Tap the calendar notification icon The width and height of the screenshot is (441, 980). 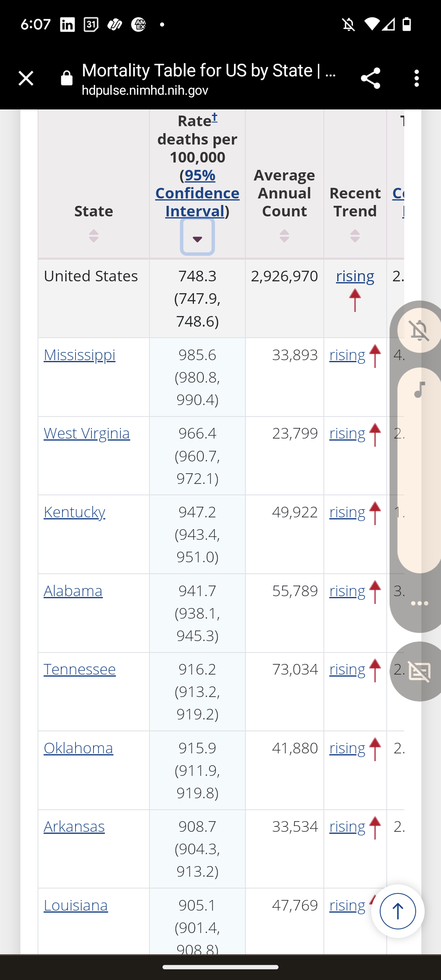[91, 24]
